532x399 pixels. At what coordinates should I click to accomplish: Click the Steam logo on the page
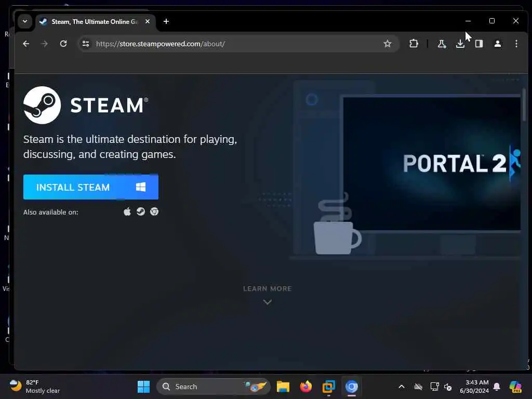coord(86,105)
